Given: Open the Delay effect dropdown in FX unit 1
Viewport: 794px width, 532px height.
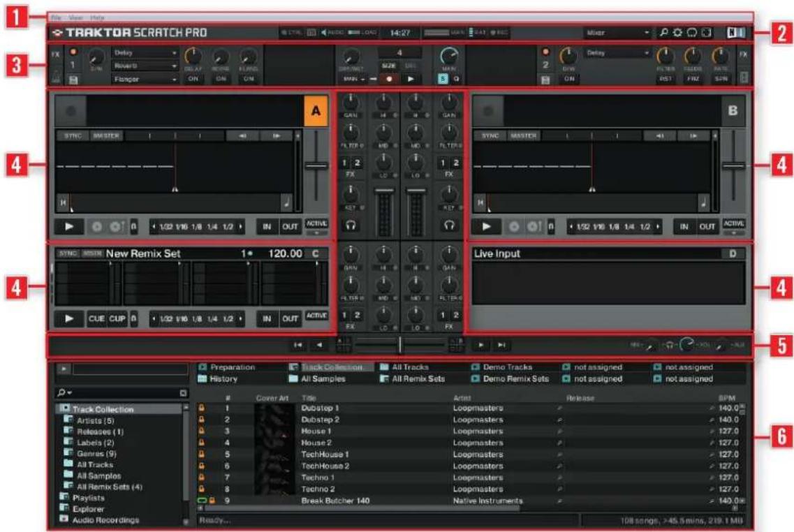Looking at the screenshot, I should [x=145, y=52].
